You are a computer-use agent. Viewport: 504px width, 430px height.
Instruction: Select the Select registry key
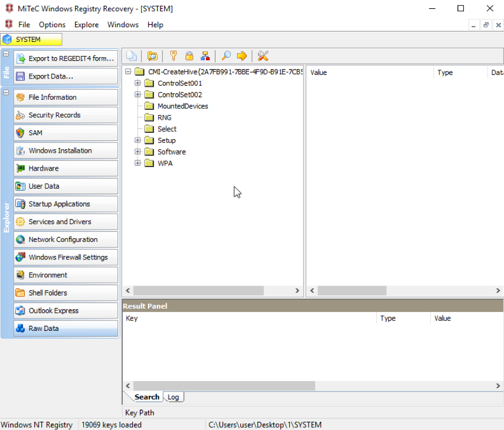(167, 129)
